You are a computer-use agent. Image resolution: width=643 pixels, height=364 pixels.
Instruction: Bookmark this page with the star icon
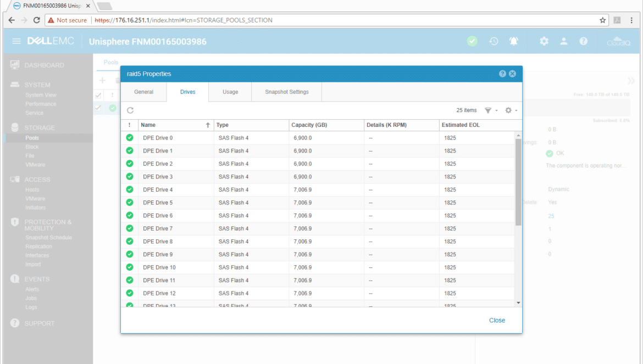[603, 20]
